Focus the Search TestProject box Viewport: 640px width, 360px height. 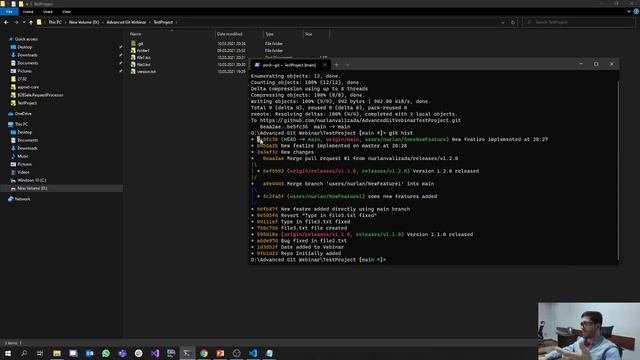pyautogui.click(x=579, y=22)
